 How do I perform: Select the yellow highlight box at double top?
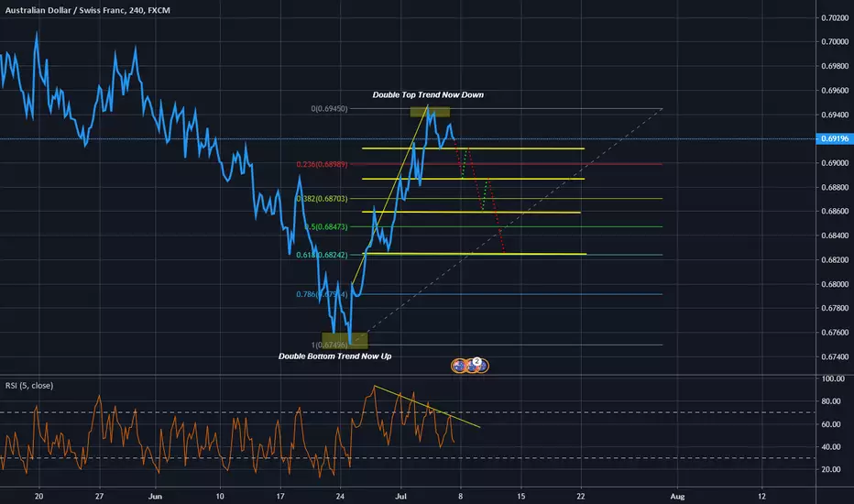tap(431, 112)
